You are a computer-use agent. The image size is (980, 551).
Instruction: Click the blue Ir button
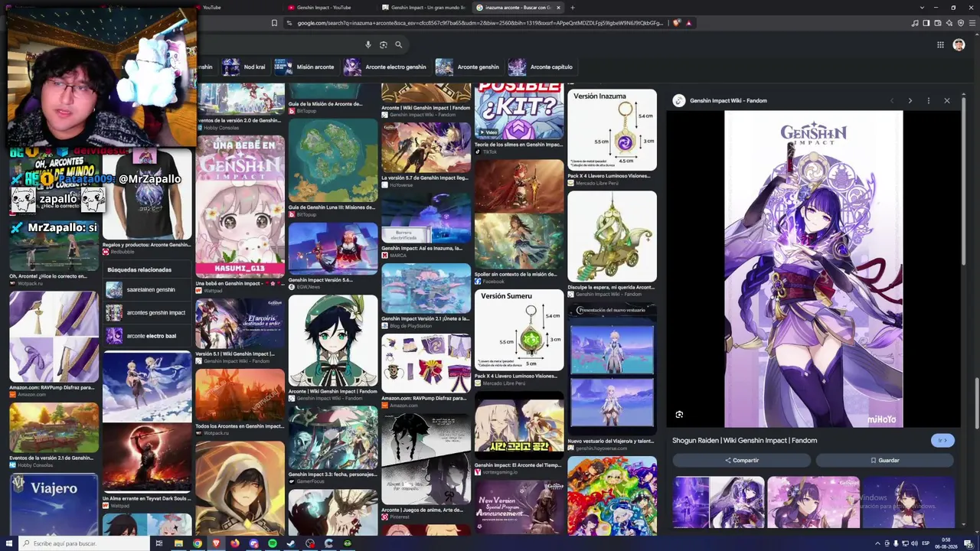[942, 440]
